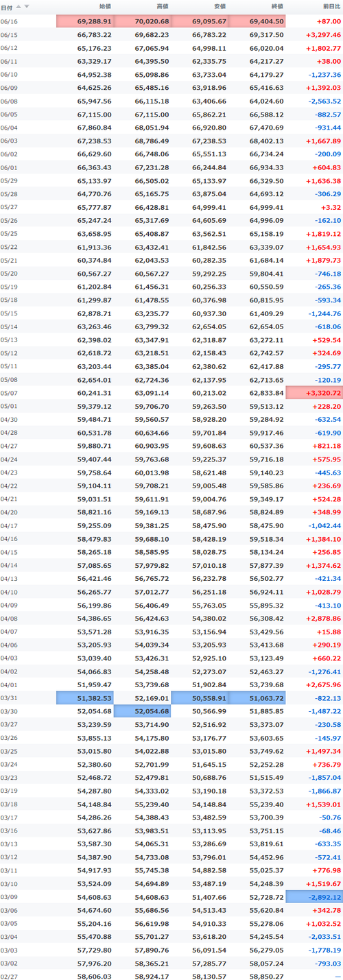Click the 02/27 date at table bottom

click(x=9, y=975)
